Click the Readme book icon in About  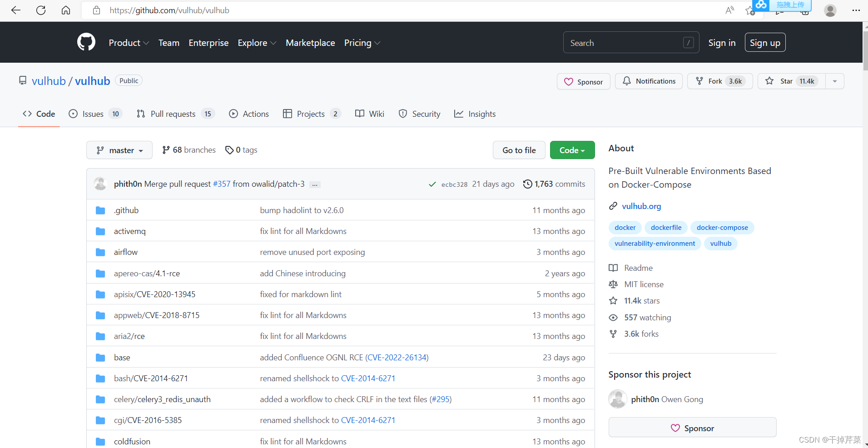coord(614,268)
